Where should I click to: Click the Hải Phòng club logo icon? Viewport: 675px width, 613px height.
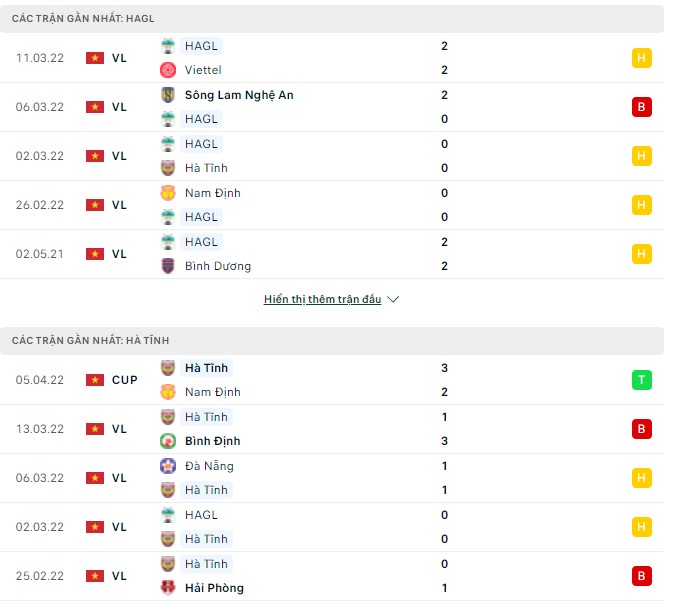point(168,588)
